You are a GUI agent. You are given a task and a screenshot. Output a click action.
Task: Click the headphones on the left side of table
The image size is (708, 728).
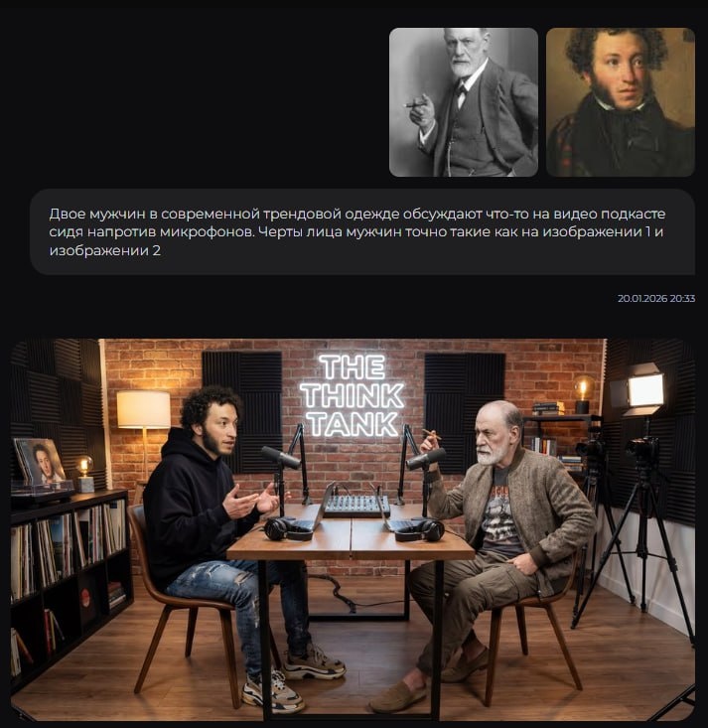(288, 529)
